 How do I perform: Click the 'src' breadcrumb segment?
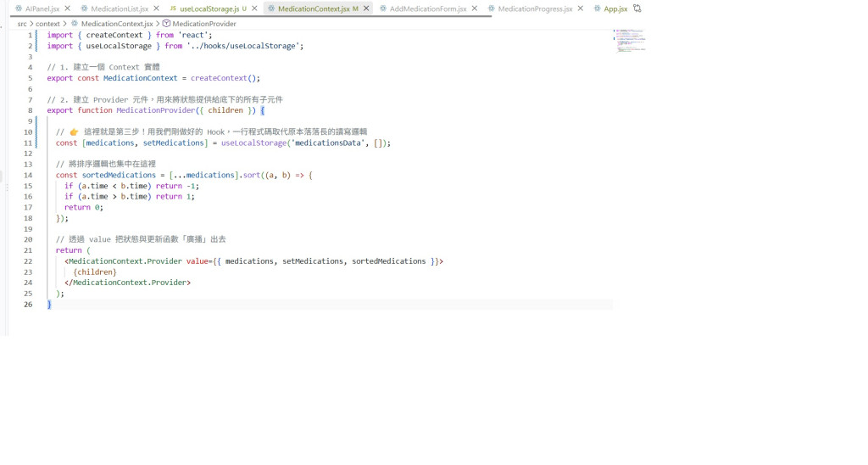[21, 24]
